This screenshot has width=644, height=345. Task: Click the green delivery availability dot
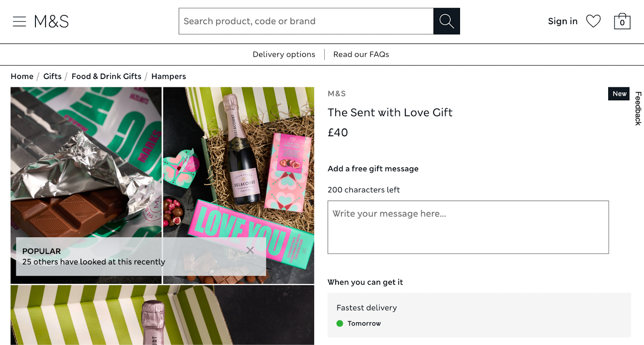coord(340,323)
